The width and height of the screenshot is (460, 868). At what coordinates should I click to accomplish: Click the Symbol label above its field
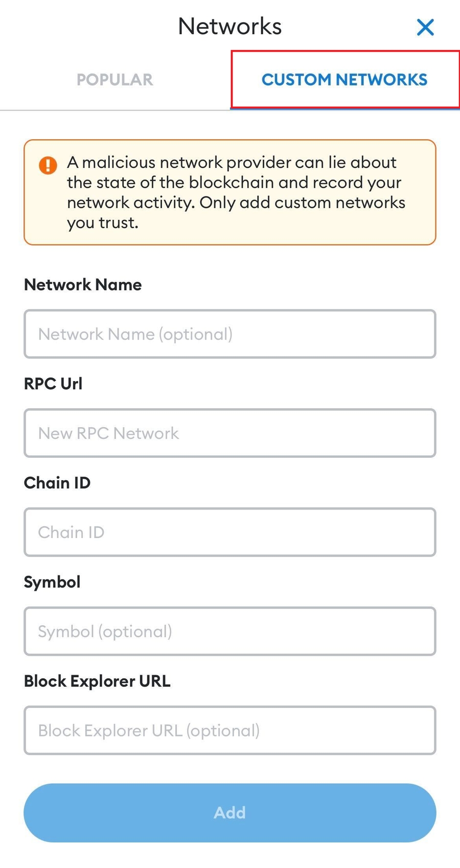(x=52, y=583)
